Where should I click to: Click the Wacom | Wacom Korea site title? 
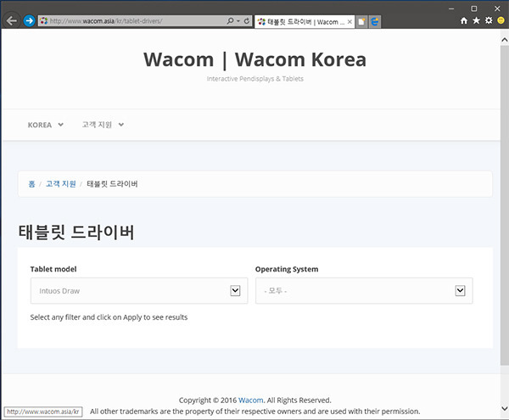click(255, 59)
